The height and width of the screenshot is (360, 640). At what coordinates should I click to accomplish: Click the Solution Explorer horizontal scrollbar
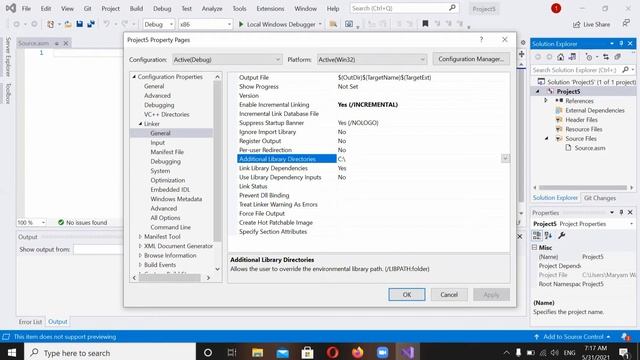(583, 188)
